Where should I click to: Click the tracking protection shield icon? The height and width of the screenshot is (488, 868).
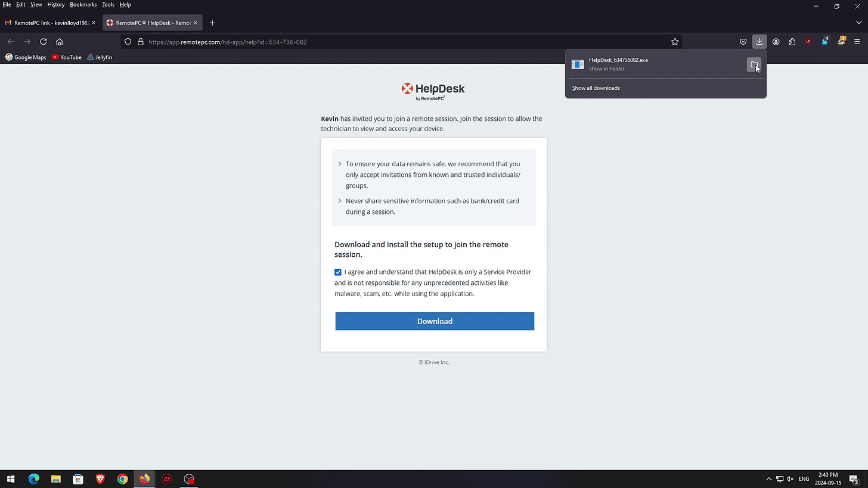click(128, 42)
